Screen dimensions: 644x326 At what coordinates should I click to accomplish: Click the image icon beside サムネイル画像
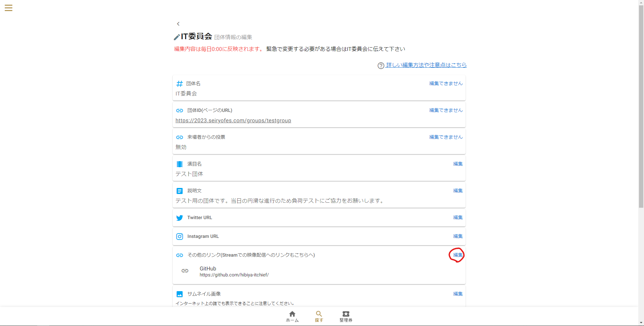click(179, 294)
